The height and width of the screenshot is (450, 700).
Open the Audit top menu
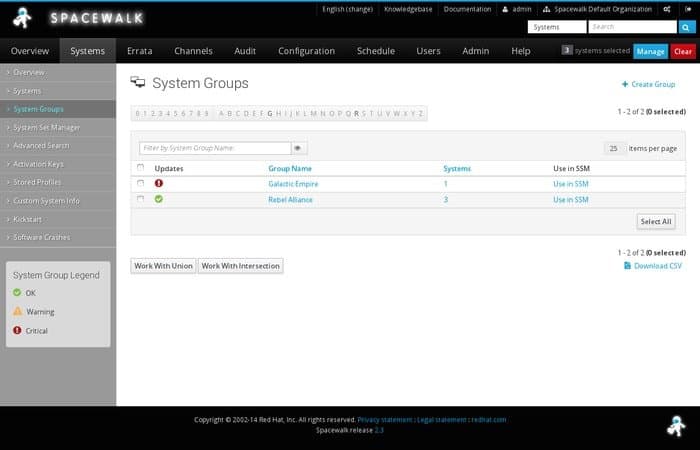pyautogui.click(x=245, y=51)
